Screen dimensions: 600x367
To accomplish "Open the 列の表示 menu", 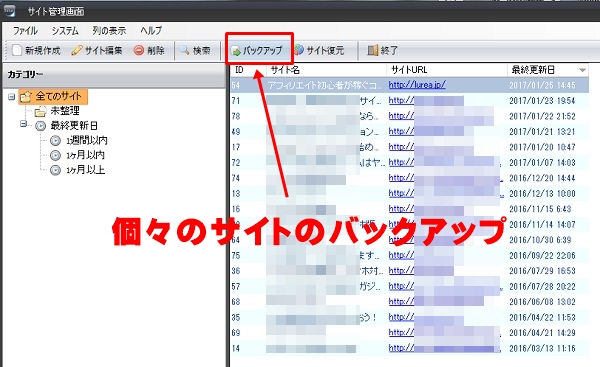I will click(x=109, y=31).
